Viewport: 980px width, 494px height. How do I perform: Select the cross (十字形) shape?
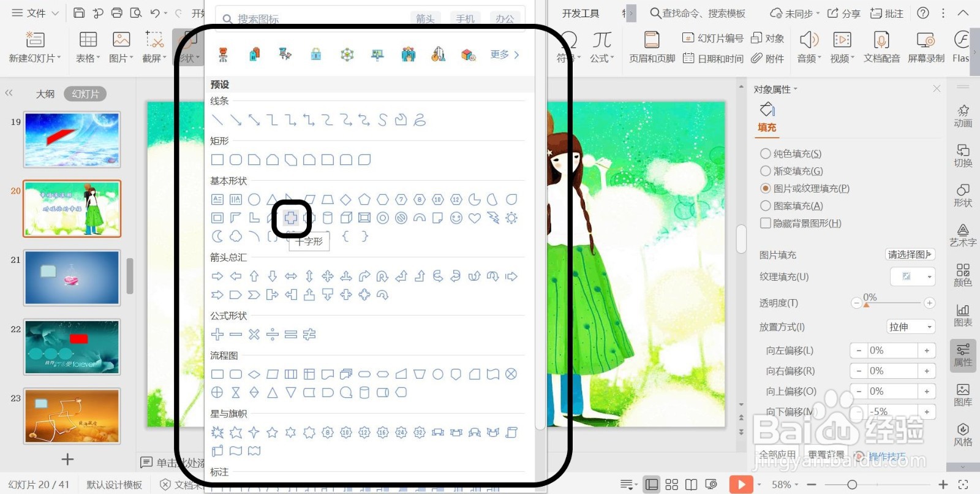coord(291,218)
